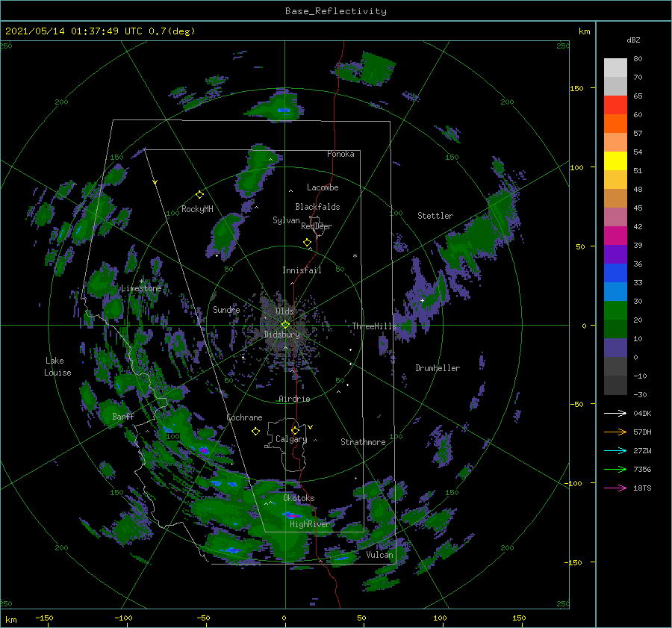Pick the light blue swatch above 30
This screenshot has width=672, height=628.
[x=615, y=291]
